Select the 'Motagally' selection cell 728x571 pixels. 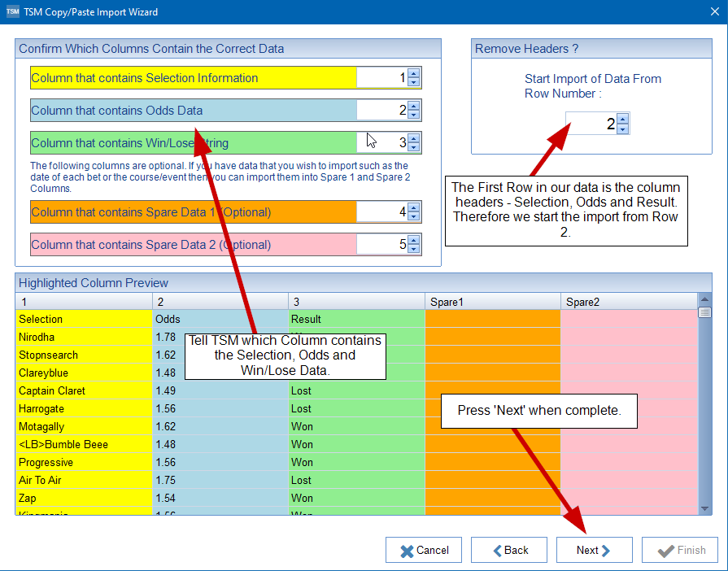coord(84,426)
